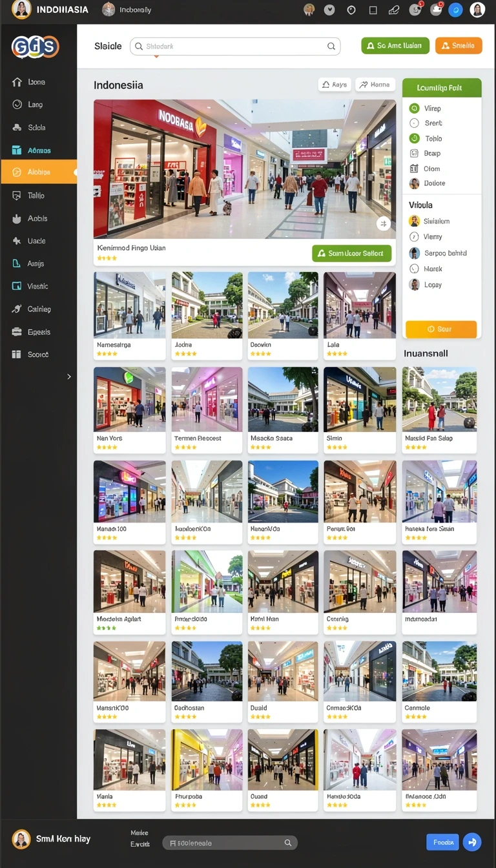Click the Calnileg sidebar icon
Viewport: 496px width, 868px height.
click(x=17, y=309)
